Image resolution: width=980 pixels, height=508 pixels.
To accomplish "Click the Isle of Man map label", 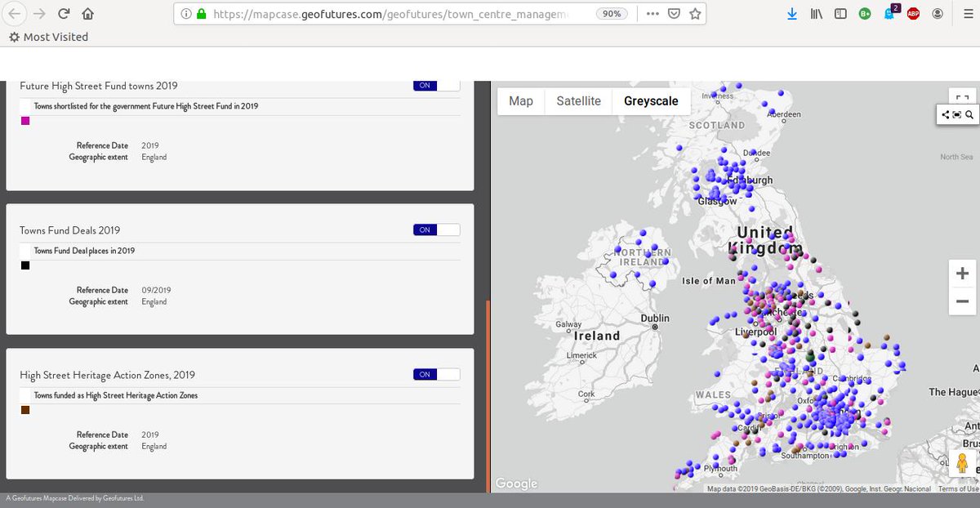I will coord(709,281).
